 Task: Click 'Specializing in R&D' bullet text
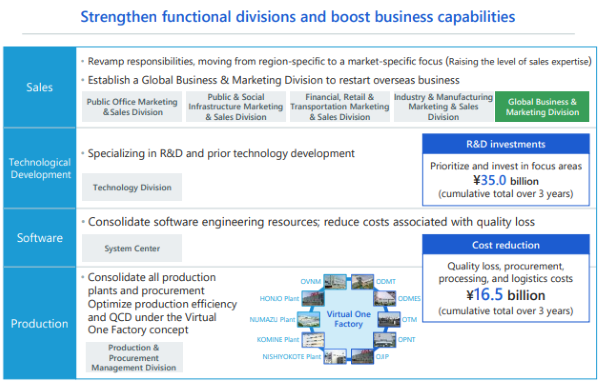(221, 153)
